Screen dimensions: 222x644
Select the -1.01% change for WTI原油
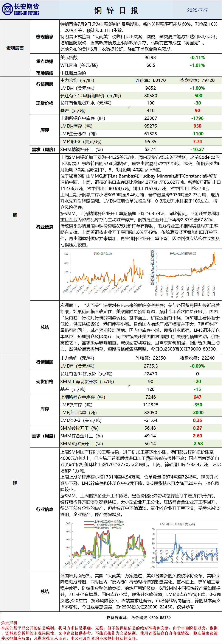coord(197,65)
